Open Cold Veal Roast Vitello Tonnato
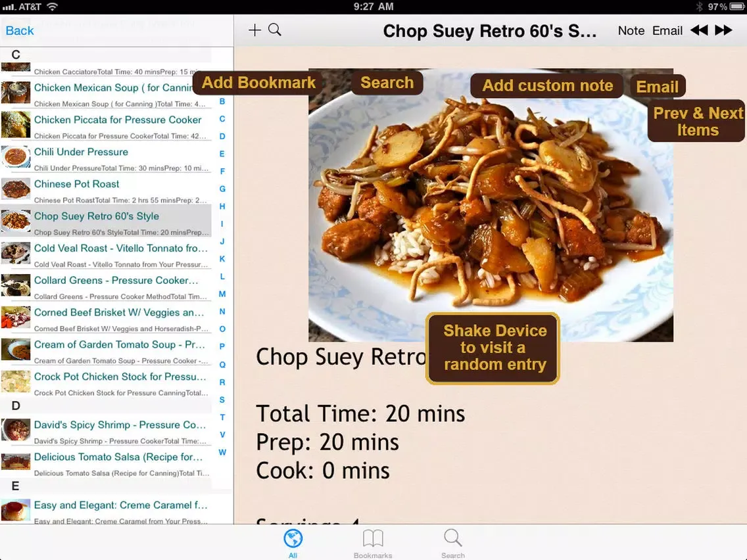Viewport: 747px width, 560px height. (106, 254)
